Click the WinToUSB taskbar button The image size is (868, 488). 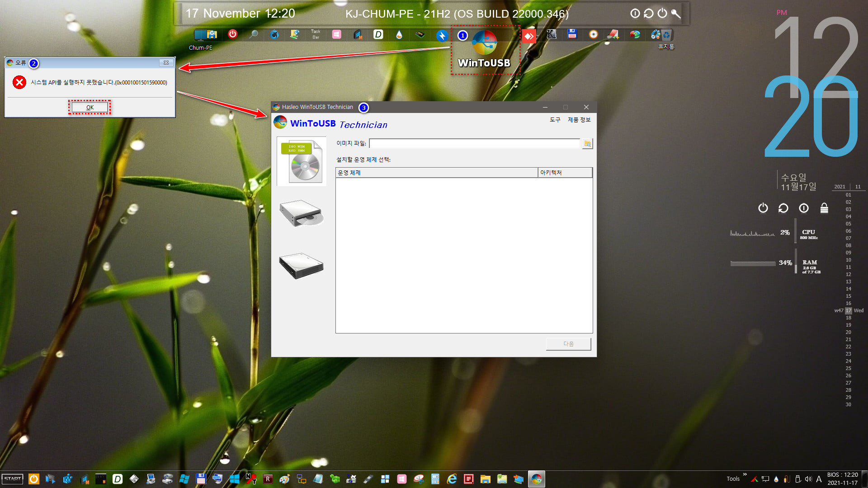(537, 479)
